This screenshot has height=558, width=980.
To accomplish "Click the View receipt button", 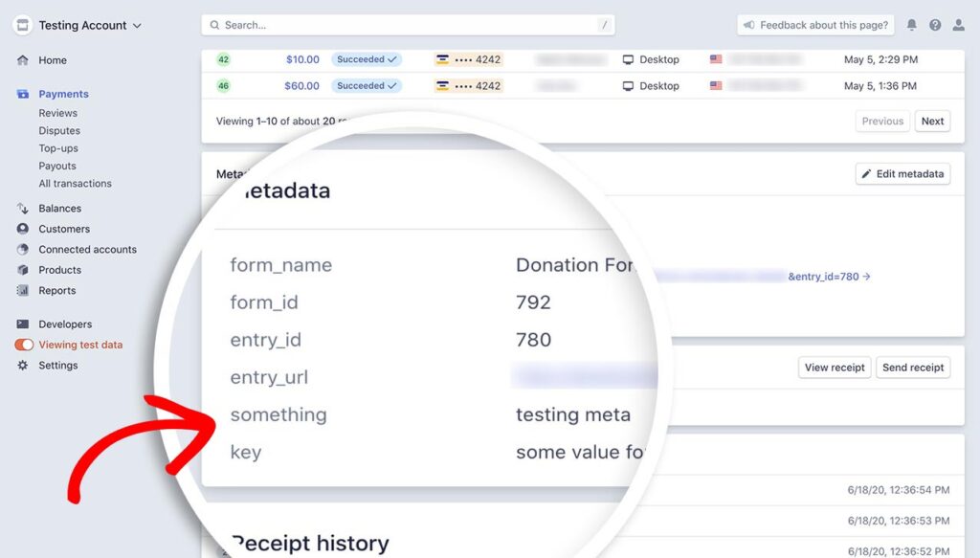I will 834,368.
